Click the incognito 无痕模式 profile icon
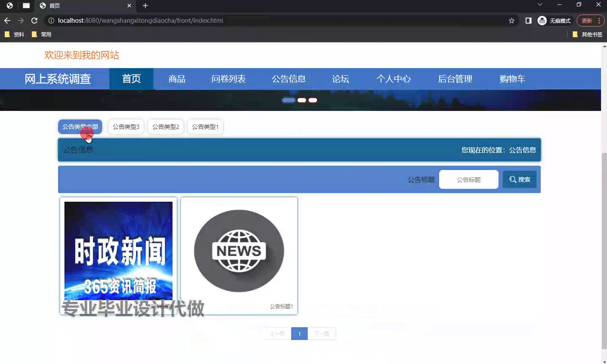 [x=554, y=20]
